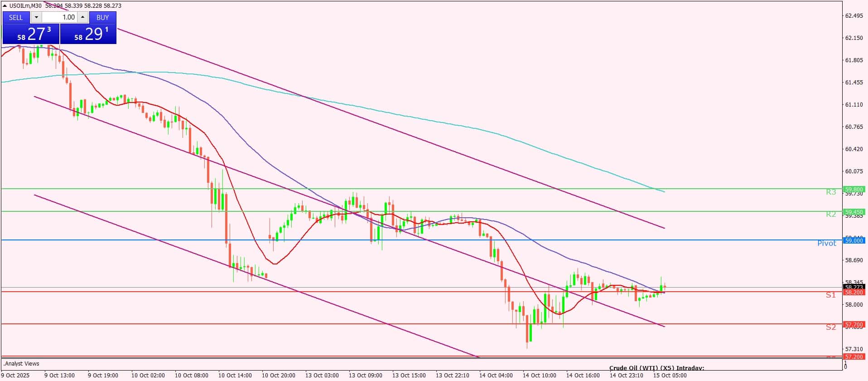Decrease volume with the down arrow

(x=36, y=17)
